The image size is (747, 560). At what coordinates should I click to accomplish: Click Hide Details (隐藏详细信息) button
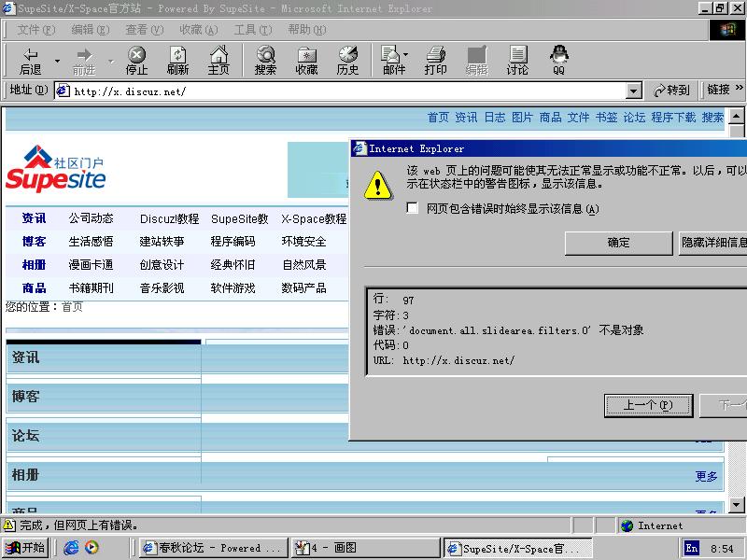pos(712,243)
